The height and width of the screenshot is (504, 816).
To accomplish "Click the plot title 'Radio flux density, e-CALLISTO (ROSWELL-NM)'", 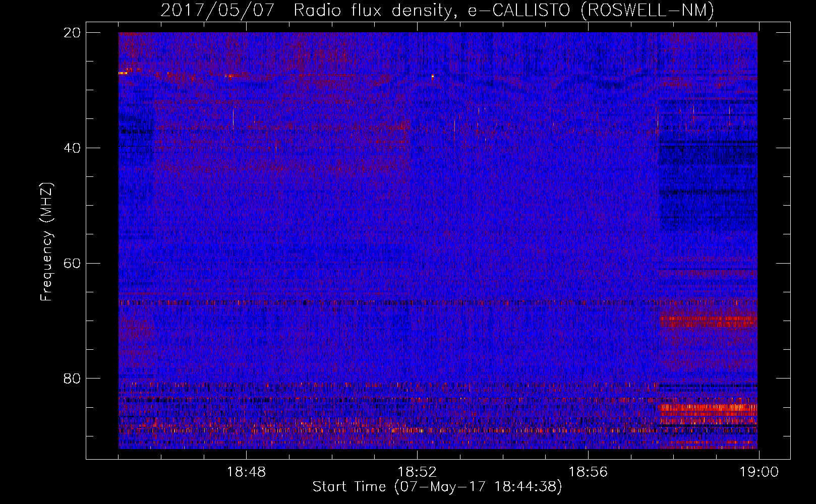I will click(x=504, y=10).
